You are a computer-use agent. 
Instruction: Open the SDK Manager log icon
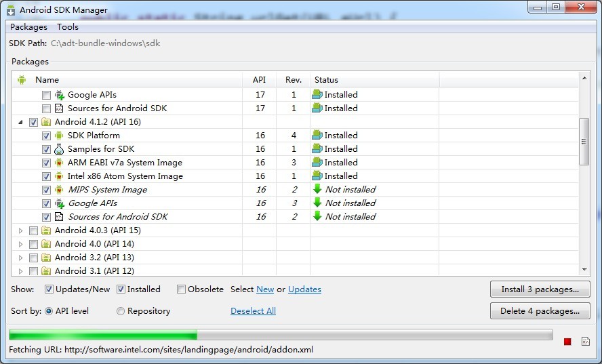click(x=586, y=342)
